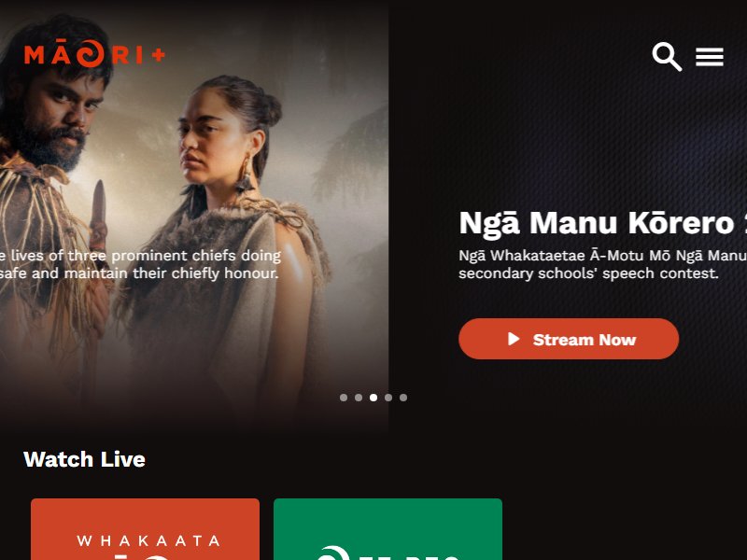Click the koru swirl on green tile
747x560 pixels.
pyautogui.click(x=332, y=553)
